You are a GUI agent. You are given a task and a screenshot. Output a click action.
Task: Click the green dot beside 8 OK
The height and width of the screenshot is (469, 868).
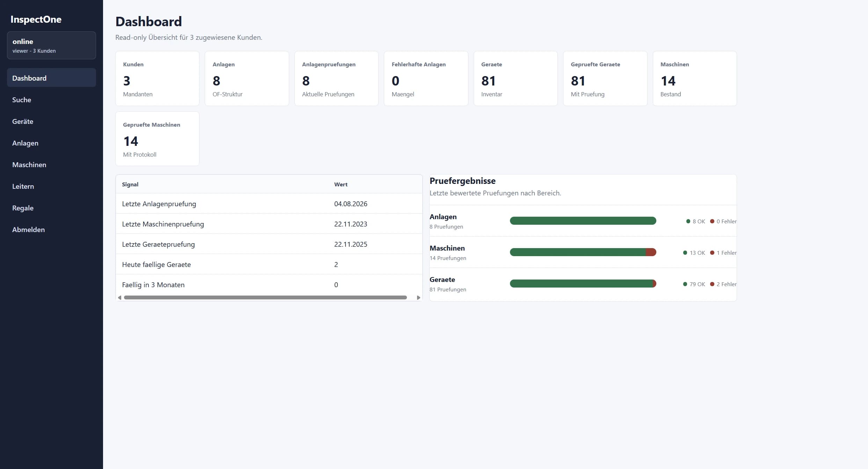[x=688, y=221]
